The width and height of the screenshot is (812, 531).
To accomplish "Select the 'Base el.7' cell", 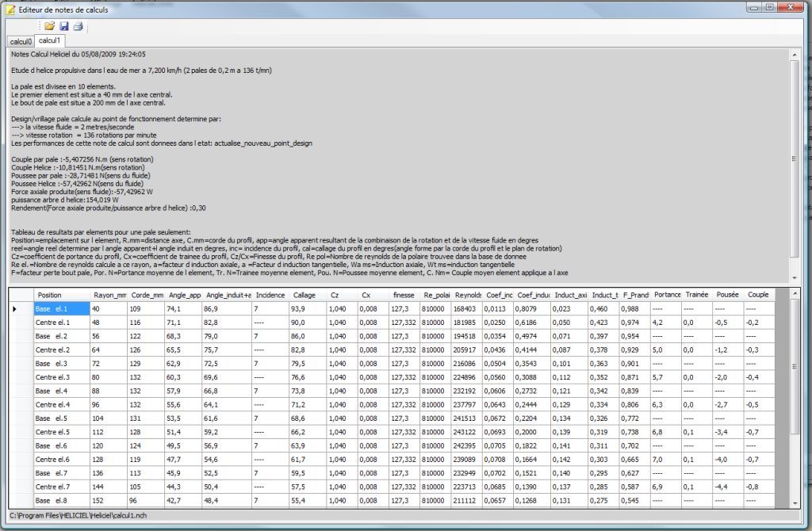I will 62,474.
